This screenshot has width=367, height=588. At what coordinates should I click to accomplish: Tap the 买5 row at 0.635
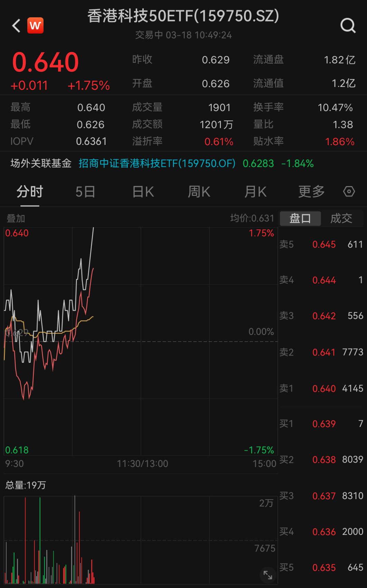pos(321,568)
